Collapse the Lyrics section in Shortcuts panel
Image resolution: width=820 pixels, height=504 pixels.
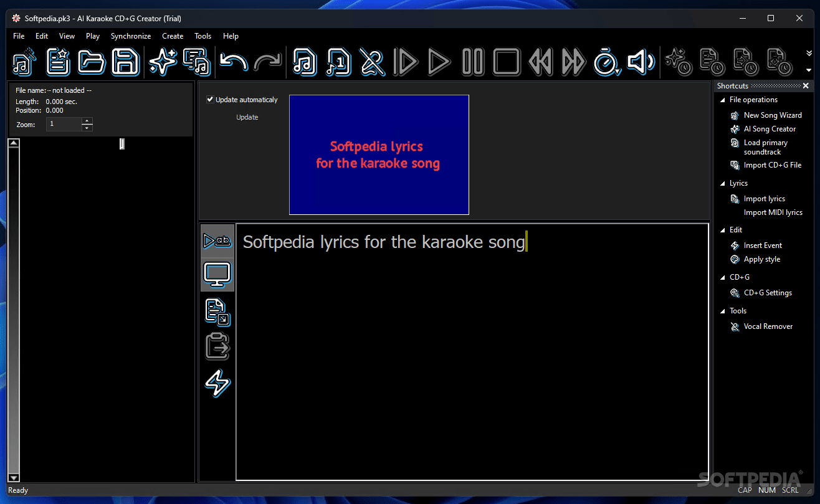[x=723, y=183]
